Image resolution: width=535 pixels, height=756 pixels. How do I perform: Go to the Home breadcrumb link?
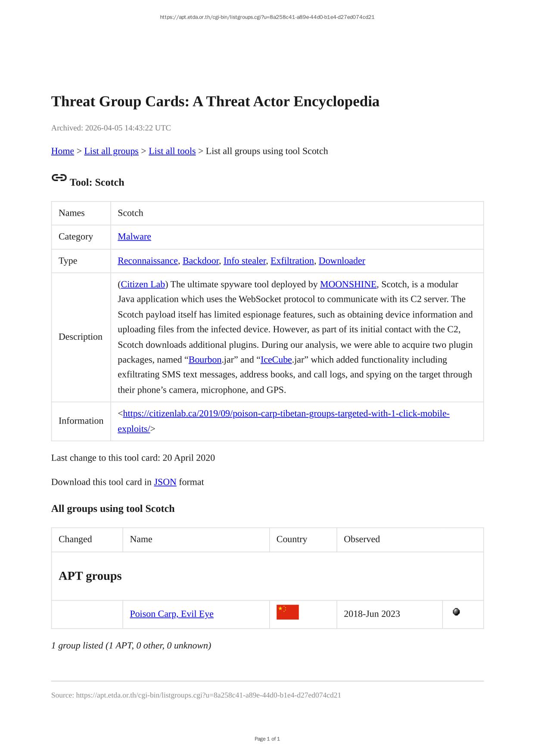(x=62, y=151)
